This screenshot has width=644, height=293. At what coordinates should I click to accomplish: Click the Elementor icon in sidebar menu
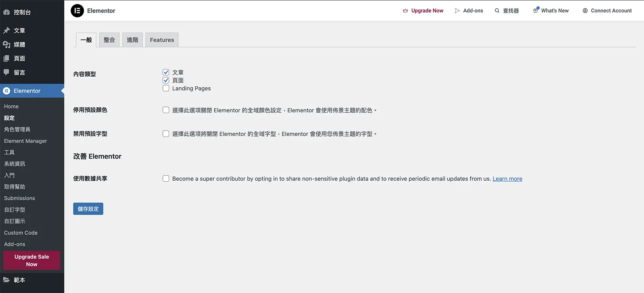point(7,91)
